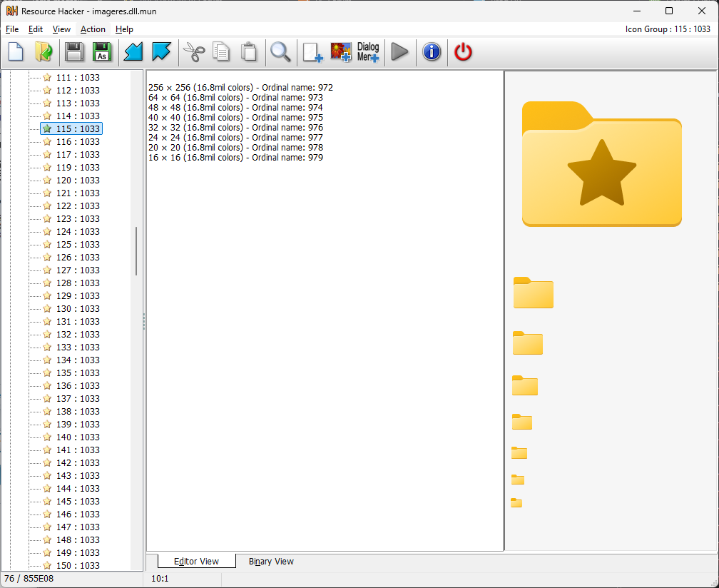
Task: Paste with the clipboard icon
Action: click(x=249, y=52)
